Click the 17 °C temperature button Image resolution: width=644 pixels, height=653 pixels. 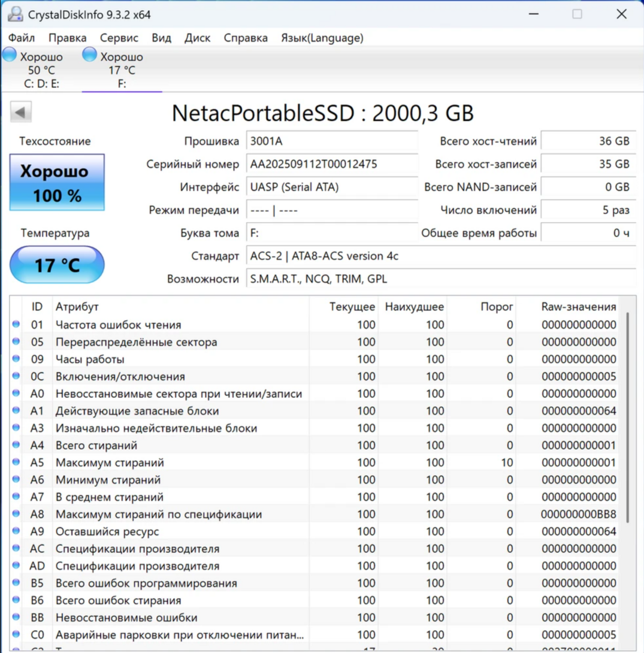point(57,265)
